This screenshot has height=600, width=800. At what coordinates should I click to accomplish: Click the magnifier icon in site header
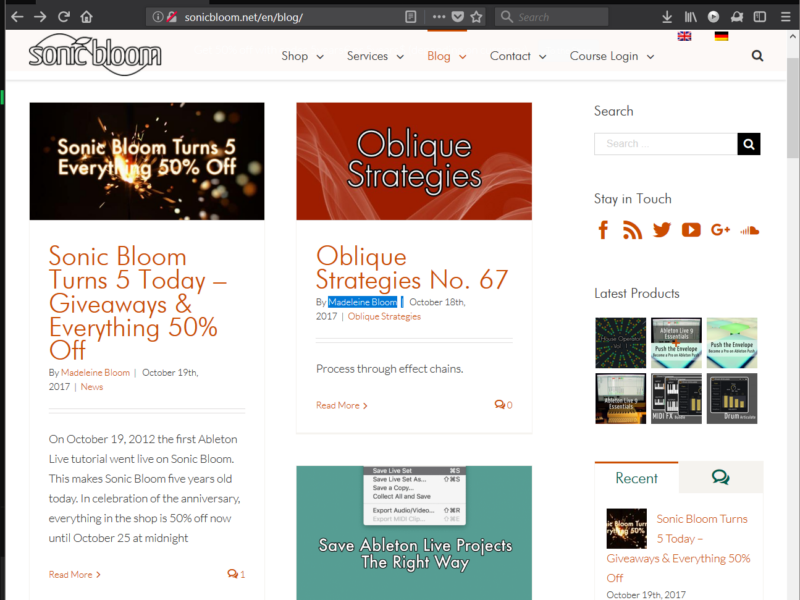coord(757,56)
